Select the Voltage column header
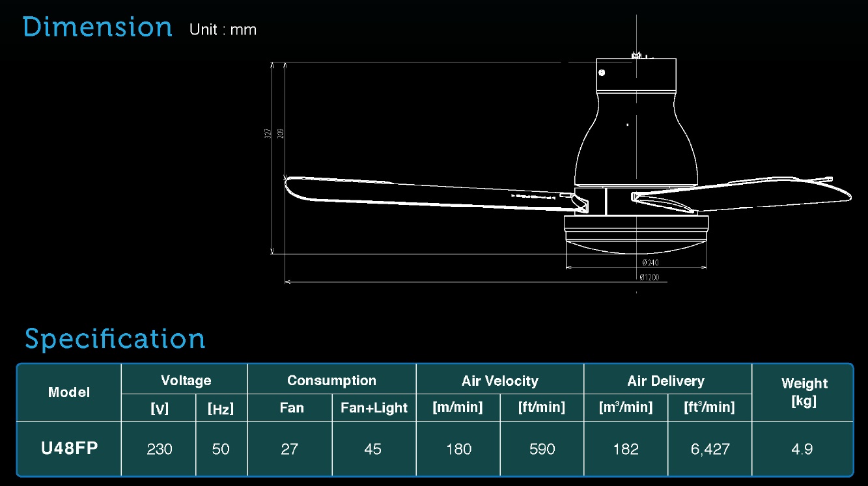The width and height of the screenshot is (868, 486). pyautogui.click(x=186, y=381)
